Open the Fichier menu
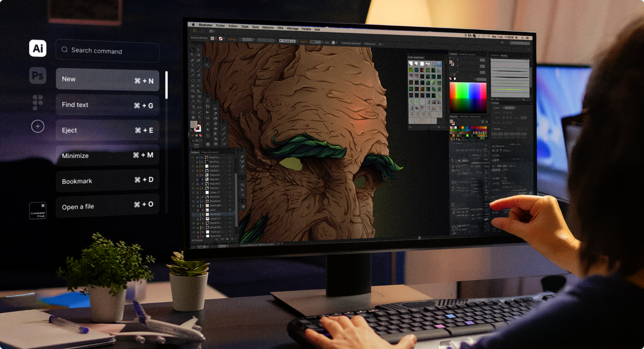644x349 pixels. click(x=221, y=26)
